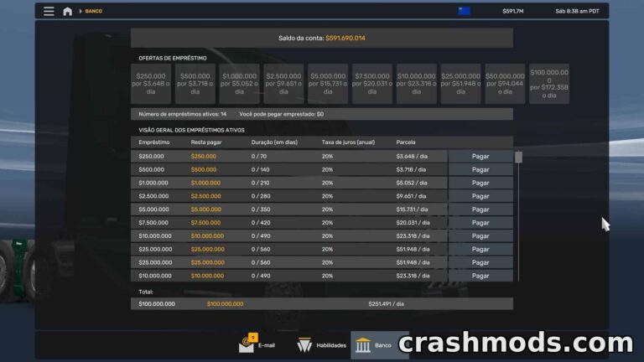Open the hamburger main menu
The width and height of the screenshot is (644, 362).
pyautogui.click(x=49, y=11)
